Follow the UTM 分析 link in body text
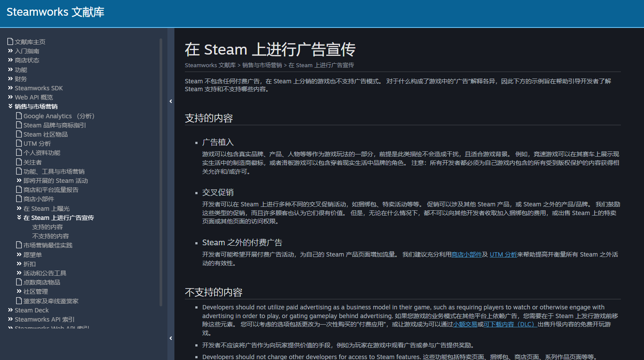Screen dimensions: 644x360 pyautogui.click(x=503, y=254)
